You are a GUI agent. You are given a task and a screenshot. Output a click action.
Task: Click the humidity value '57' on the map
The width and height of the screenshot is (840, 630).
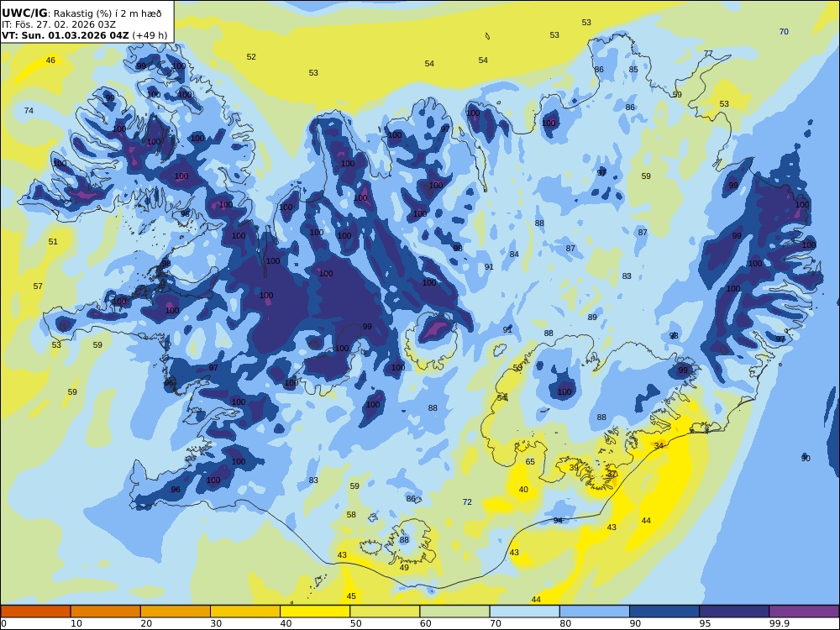pos(38,286)
